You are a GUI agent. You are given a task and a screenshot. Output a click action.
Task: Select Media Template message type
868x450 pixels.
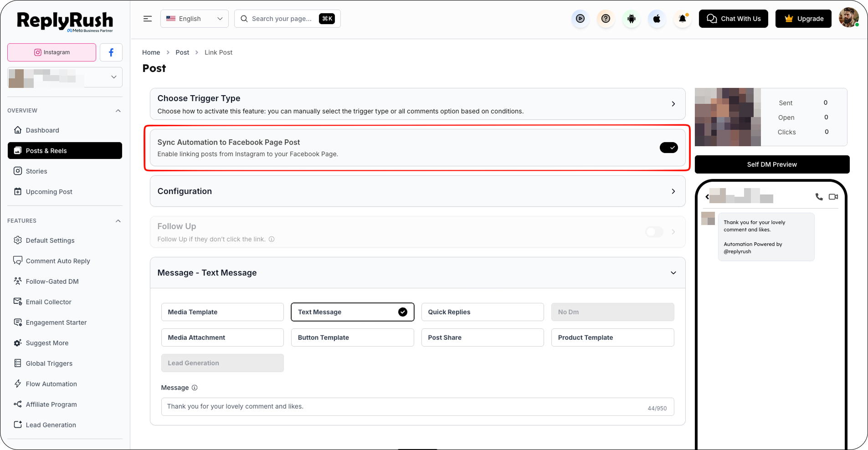tap(222, 312)
